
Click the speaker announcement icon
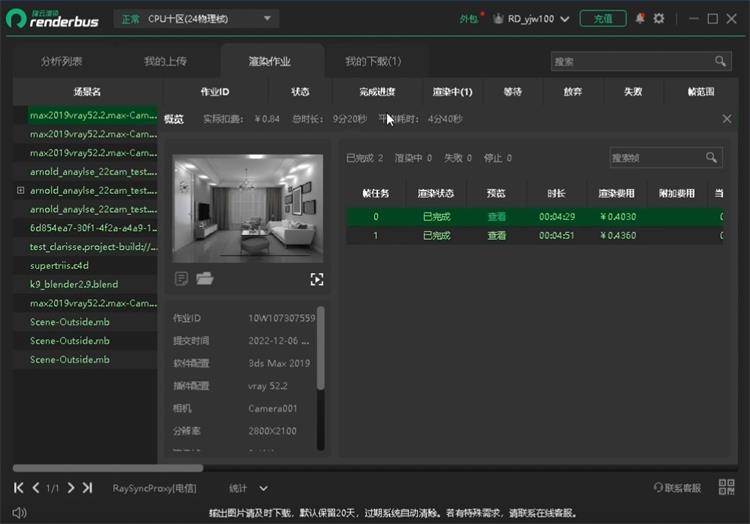pos(19,512)
